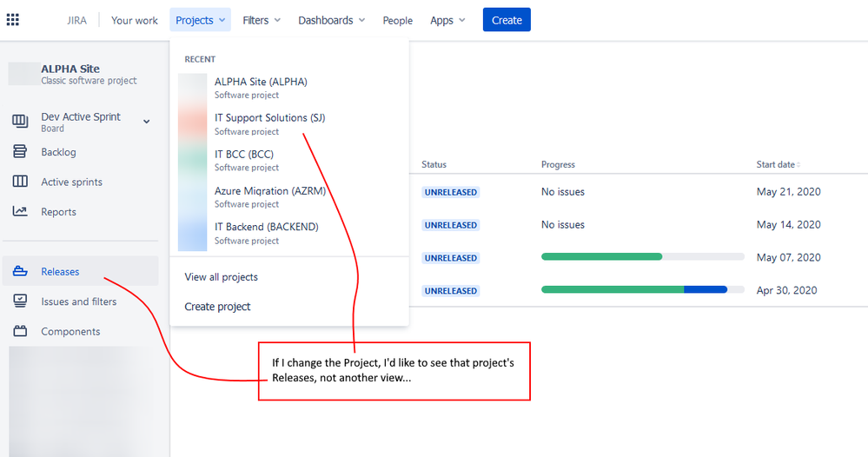This screenshot has height=457, width=868.
Task: Click Create project
Action: (217, 307)
